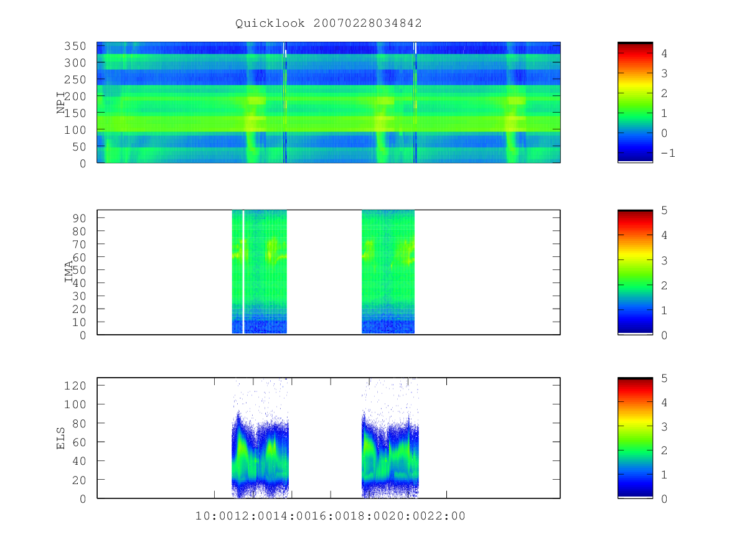
Task: Click the ELS panel color bar
Action: [x=635, y=437]
